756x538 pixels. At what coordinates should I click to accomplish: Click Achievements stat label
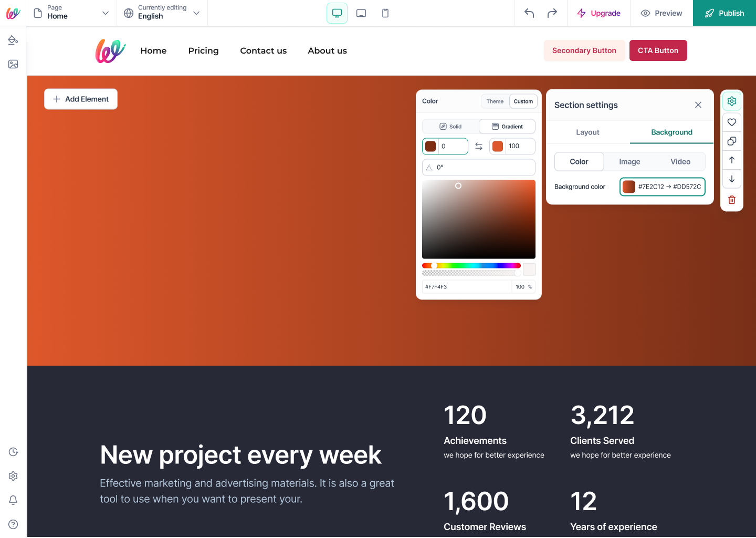pos(475,441)
